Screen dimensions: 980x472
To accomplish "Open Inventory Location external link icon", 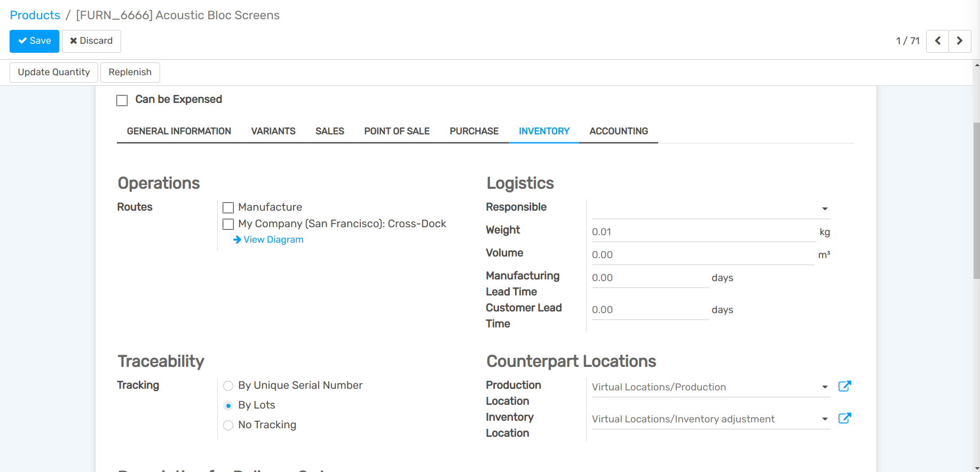I will pos(844,418).
